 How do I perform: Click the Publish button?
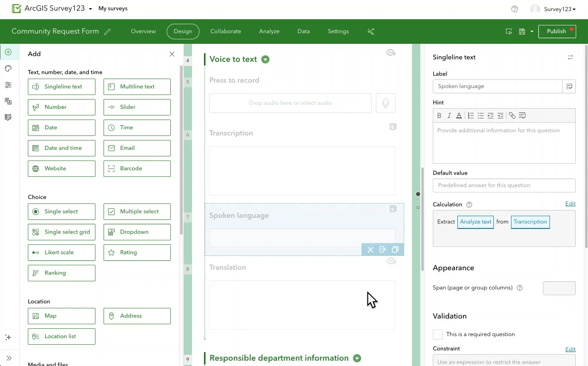pyautogui.click(x=557, y=31)
